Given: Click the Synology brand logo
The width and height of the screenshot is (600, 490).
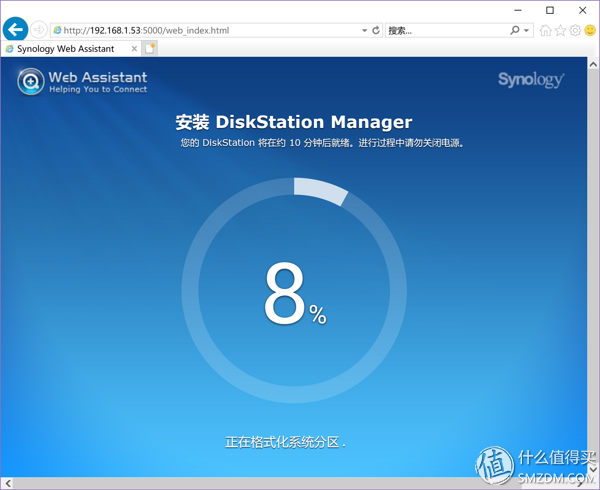Looking at the screenshot, I should click(x=531, y=80).
